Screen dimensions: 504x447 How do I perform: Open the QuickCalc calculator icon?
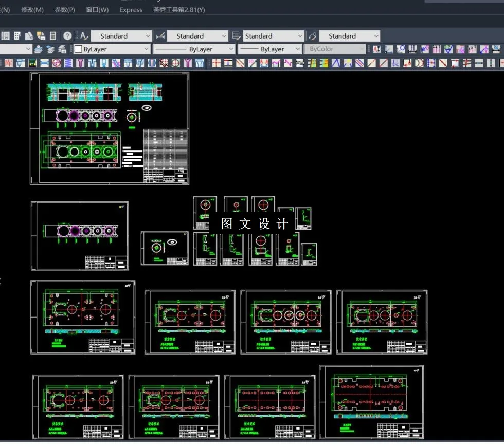53,36
